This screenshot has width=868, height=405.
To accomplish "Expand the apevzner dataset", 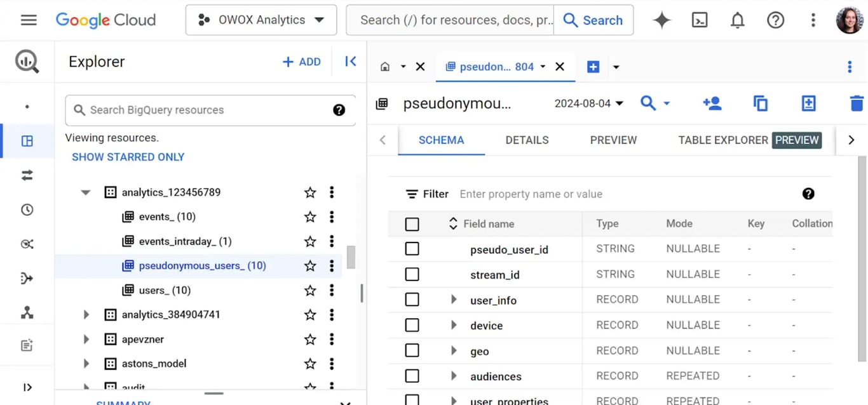I will (86, 340).
